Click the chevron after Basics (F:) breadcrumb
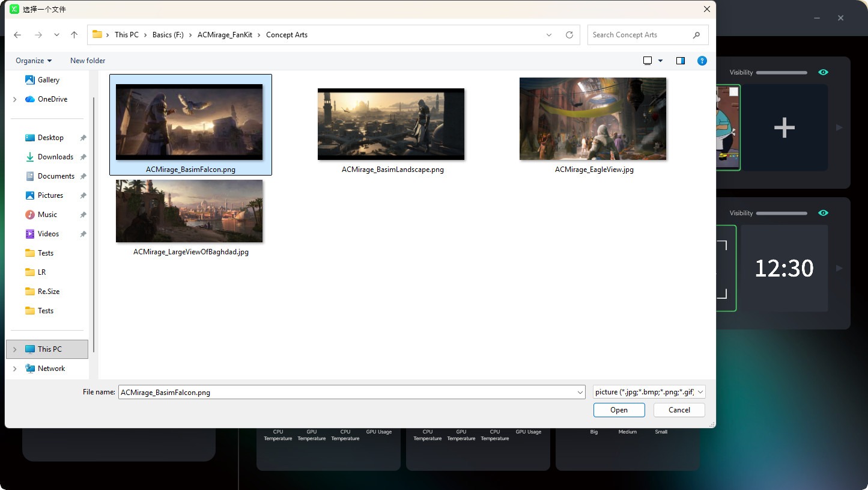 pos(190,35)
